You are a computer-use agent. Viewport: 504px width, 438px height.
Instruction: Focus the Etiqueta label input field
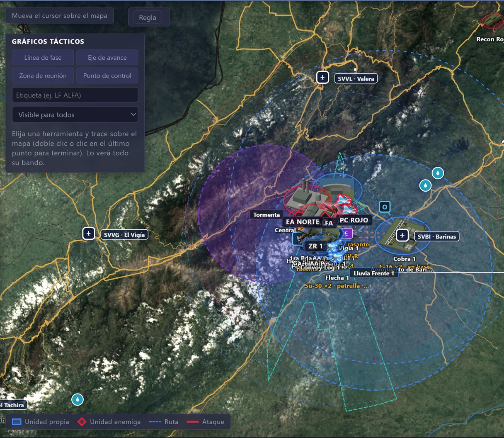[x=75, y=95]
